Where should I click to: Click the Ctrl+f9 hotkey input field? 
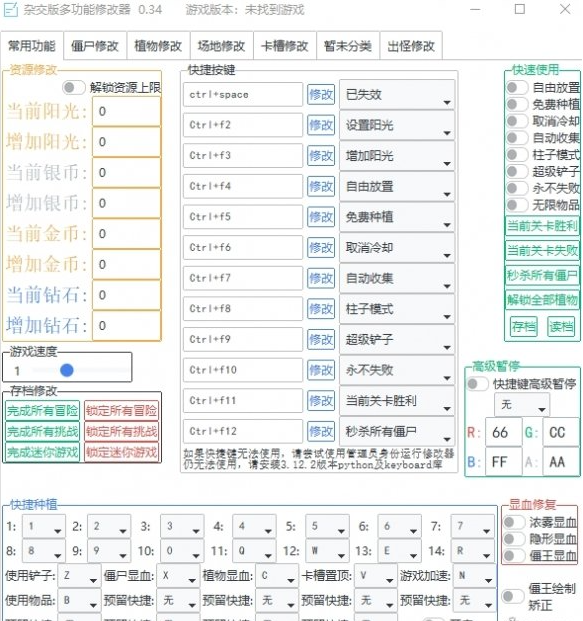click(243, 339)
